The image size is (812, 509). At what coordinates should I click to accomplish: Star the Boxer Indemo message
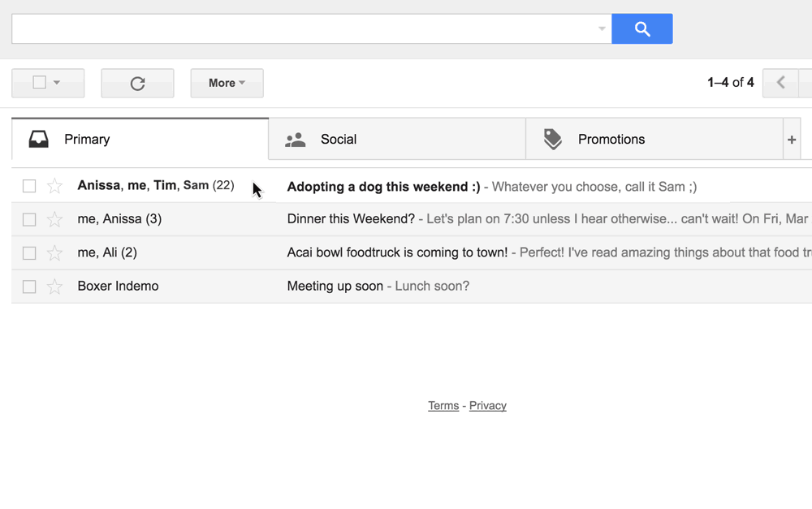click(x=54, y=287)
